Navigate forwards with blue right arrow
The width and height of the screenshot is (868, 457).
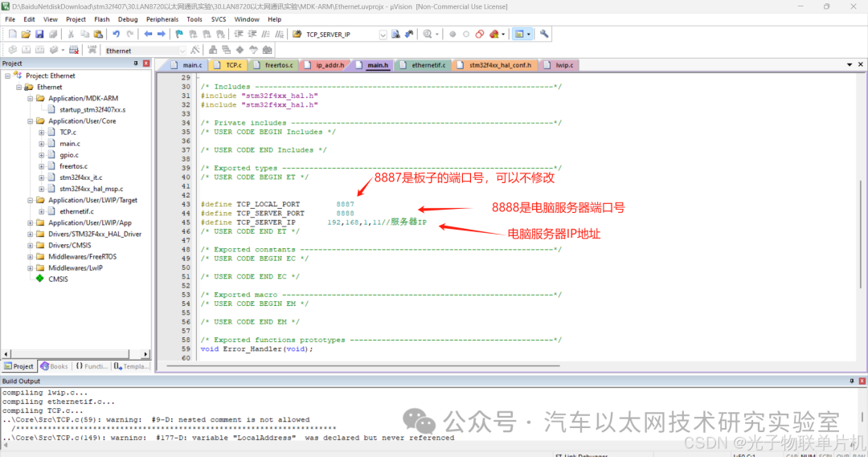point(161,35)
